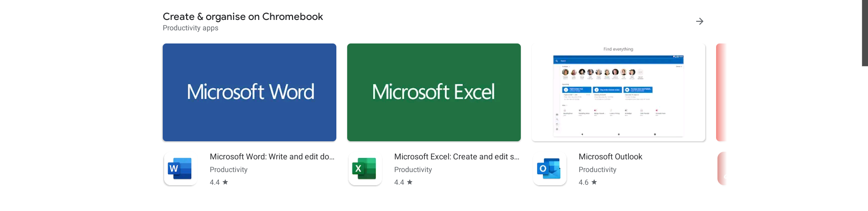The image size is (868, 211).
Task: Click the vertical scrollbar thumb
Action: pyautogui.click(x=864, y=33)
